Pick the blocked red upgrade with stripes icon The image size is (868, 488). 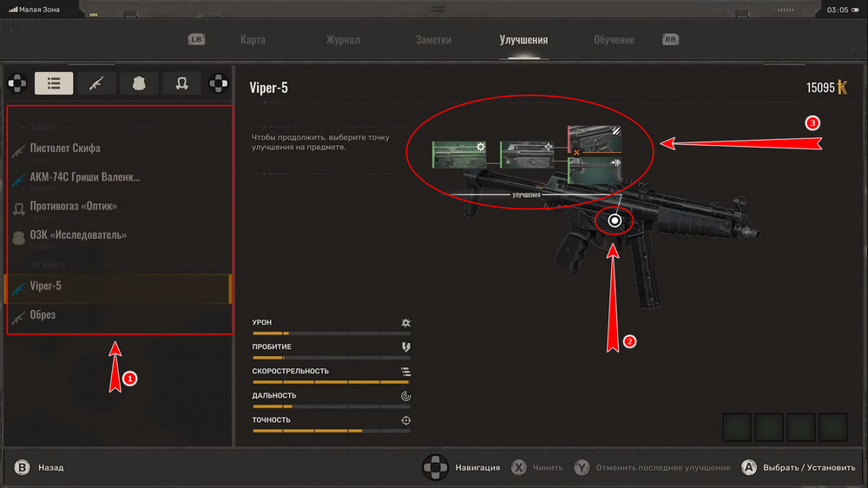598,137
